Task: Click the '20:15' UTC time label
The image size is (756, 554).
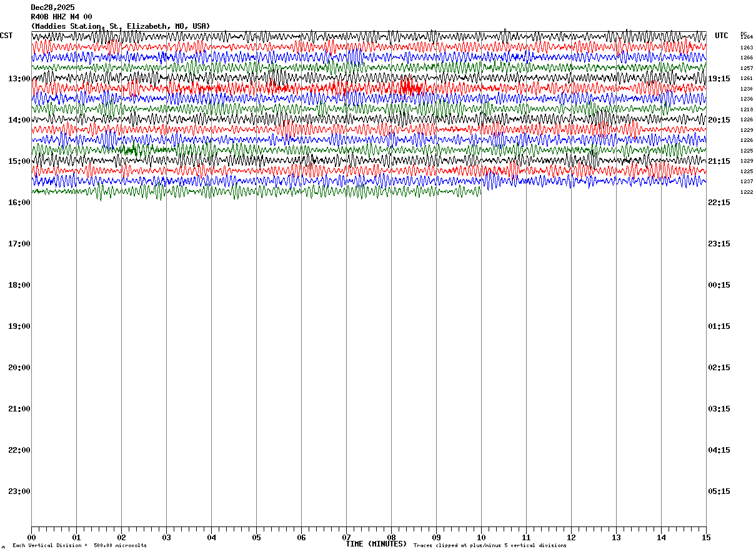Action: 719,120
